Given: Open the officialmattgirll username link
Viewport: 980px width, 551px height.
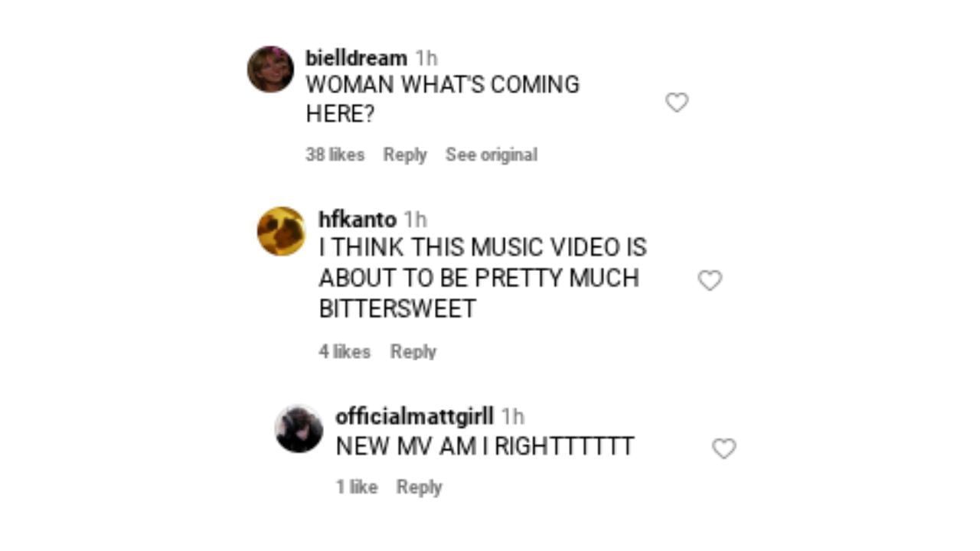Looking at the screenshot, I should pyautogui.click(x=414, y=417).
